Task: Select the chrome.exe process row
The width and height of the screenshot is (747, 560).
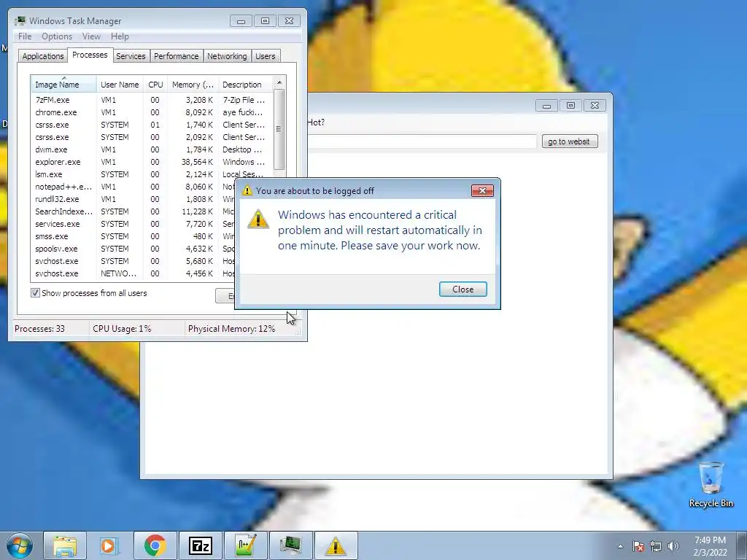Action: coord(152,112)
